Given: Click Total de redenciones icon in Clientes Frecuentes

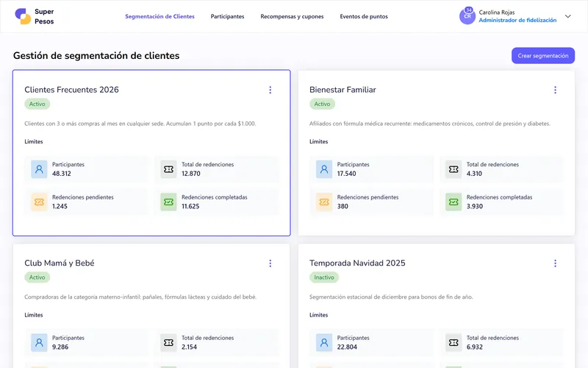Looking at the screenshot, I should click(168, 169).
